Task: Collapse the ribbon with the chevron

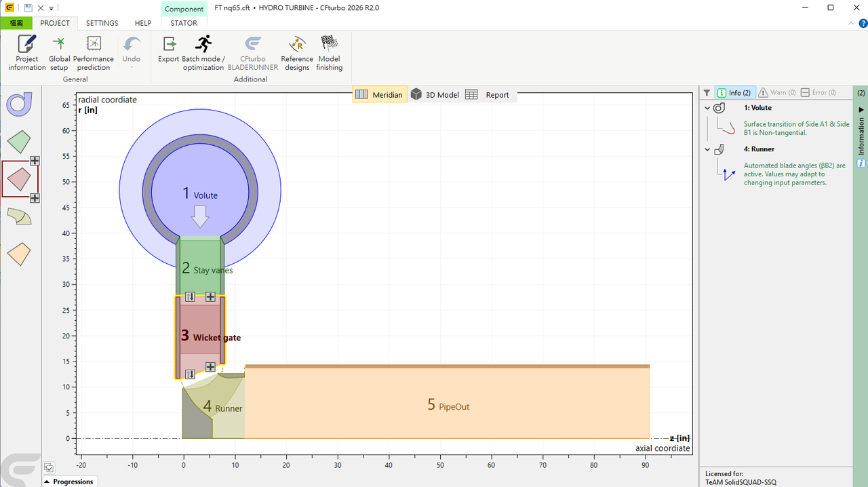Action: point(852,23)
